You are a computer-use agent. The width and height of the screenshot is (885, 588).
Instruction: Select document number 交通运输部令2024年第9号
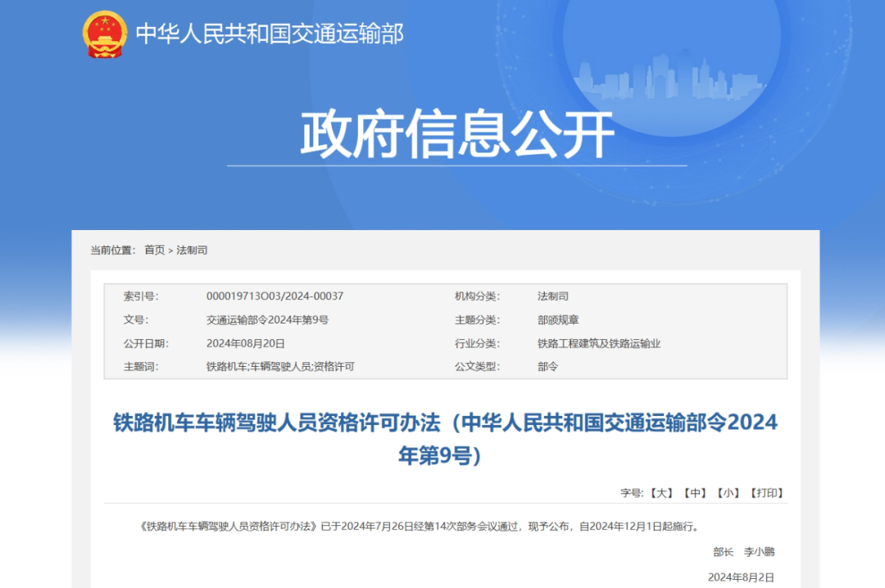[267, 320]
